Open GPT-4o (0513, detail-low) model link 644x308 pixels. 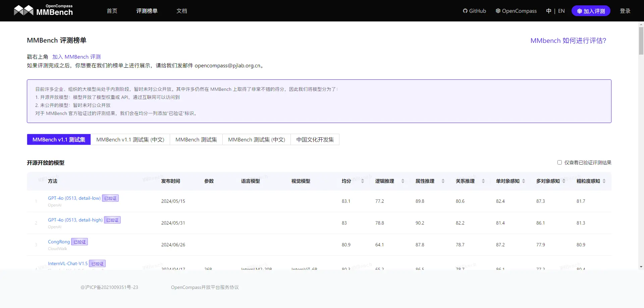74,198
